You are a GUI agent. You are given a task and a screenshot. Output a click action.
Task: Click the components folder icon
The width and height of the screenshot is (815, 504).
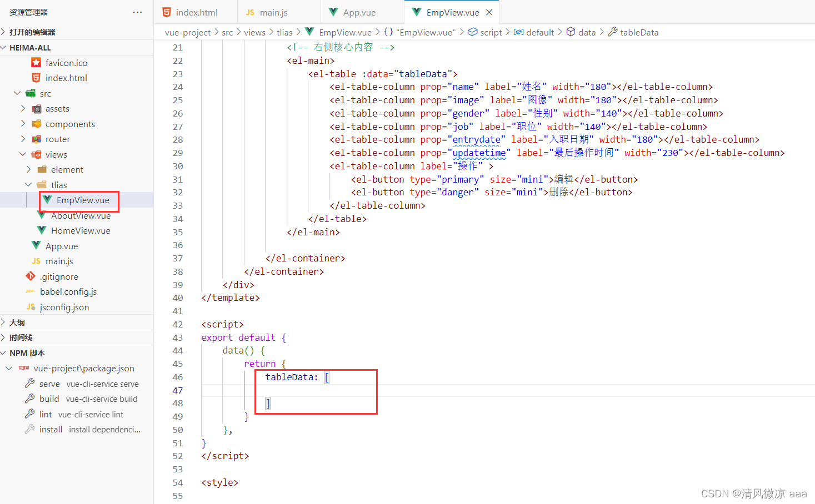(37, 124)
